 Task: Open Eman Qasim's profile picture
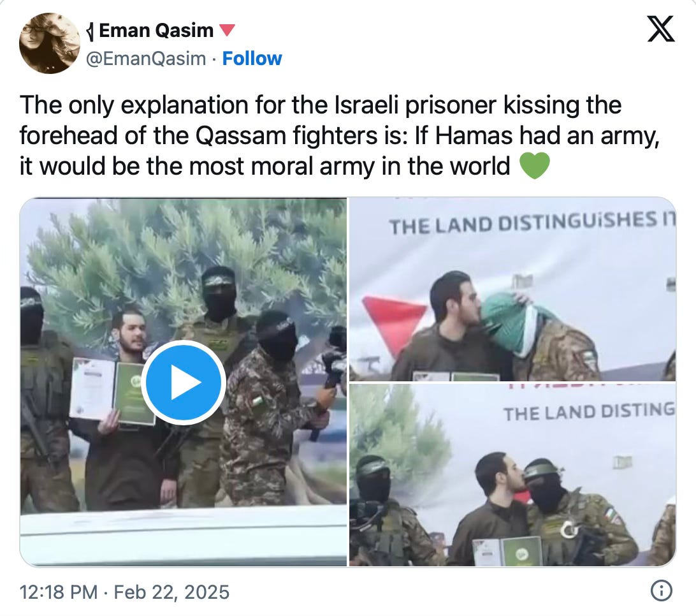pos(50,43)
